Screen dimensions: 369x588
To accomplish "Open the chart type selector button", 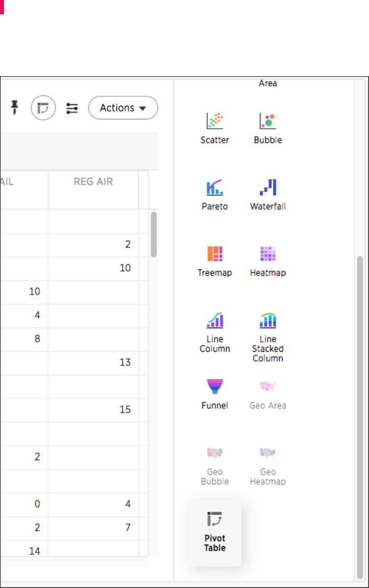I will [x=44, y=108].
